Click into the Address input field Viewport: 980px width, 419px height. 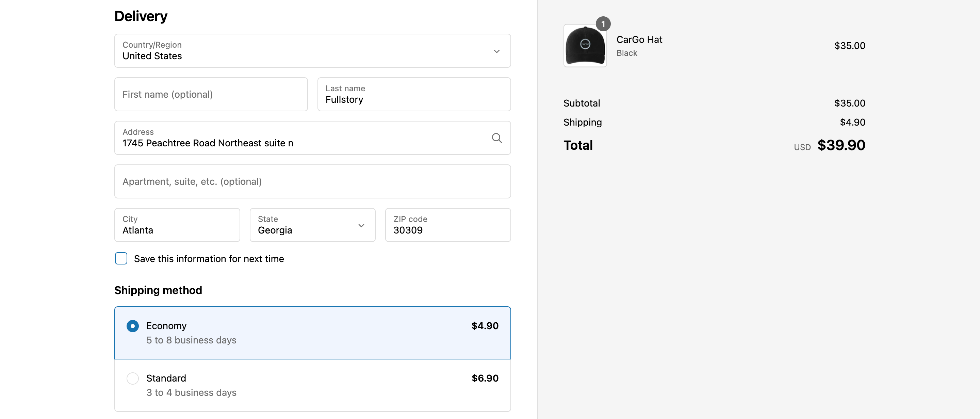(x=297, y=143)
